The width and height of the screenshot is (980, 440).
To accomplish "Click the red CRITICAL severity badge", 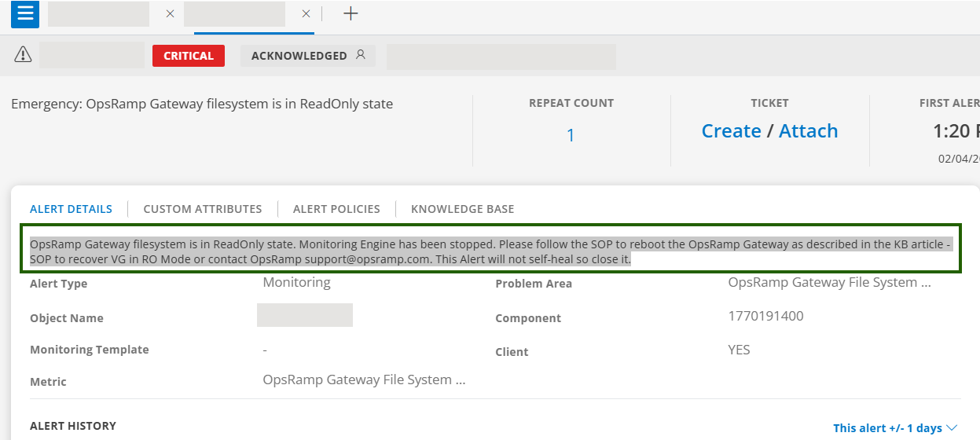I will [189, 56].
